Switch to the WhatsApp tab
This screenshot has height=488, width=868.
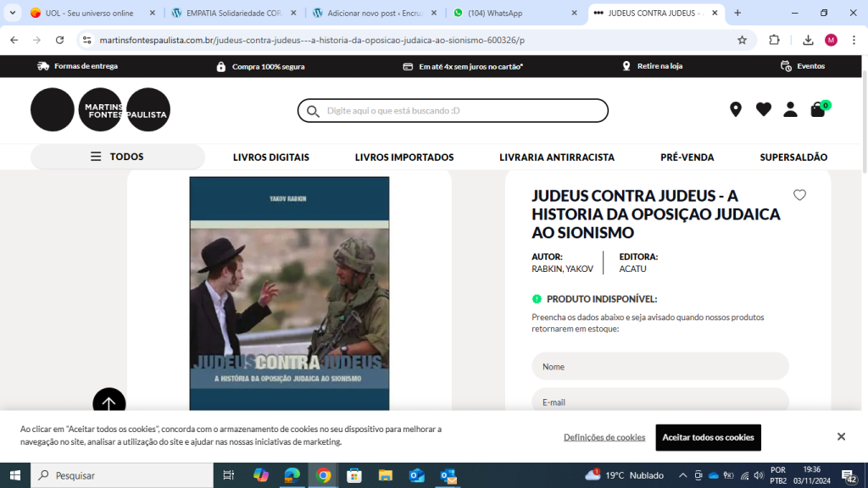515,14
